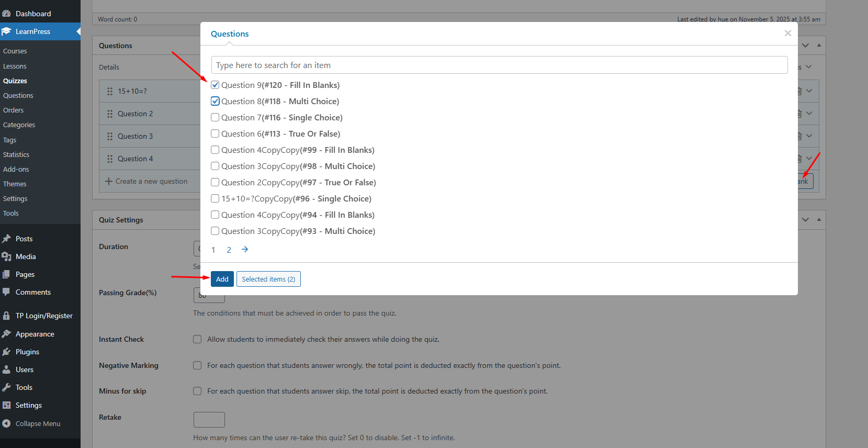Click the Users icon in the sidebar
868x448 pixels.
point(7,369)
